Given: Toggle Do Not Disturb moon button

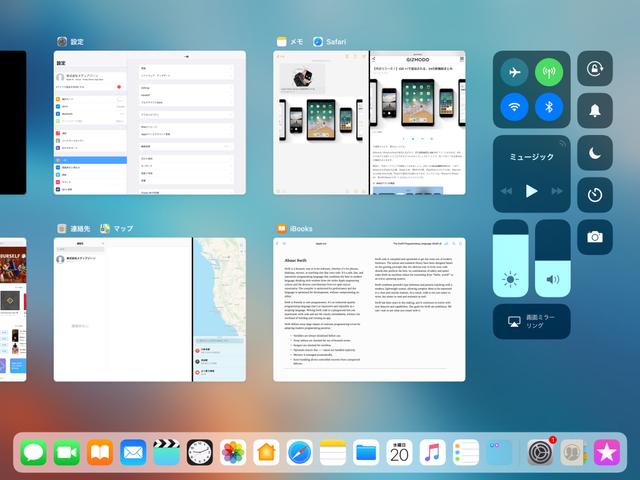Looking at the screenshot, I should [x=595, y=153].
